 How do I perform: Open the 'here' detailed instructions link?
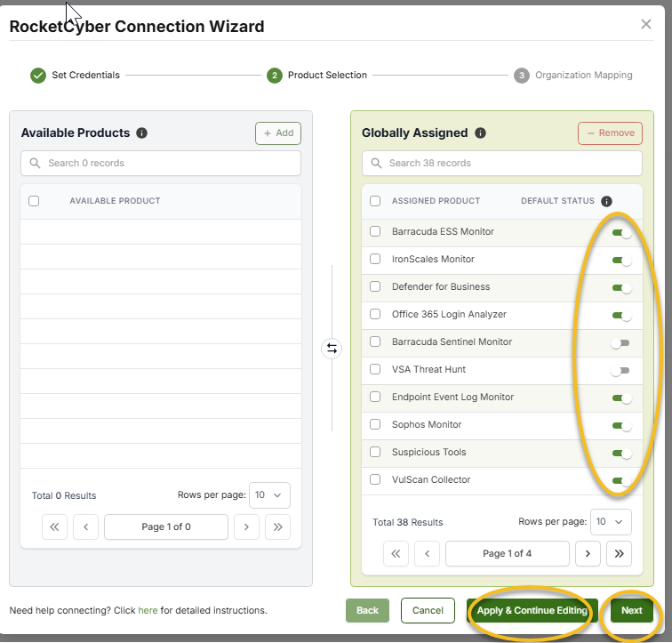click(x=148, y=610)
